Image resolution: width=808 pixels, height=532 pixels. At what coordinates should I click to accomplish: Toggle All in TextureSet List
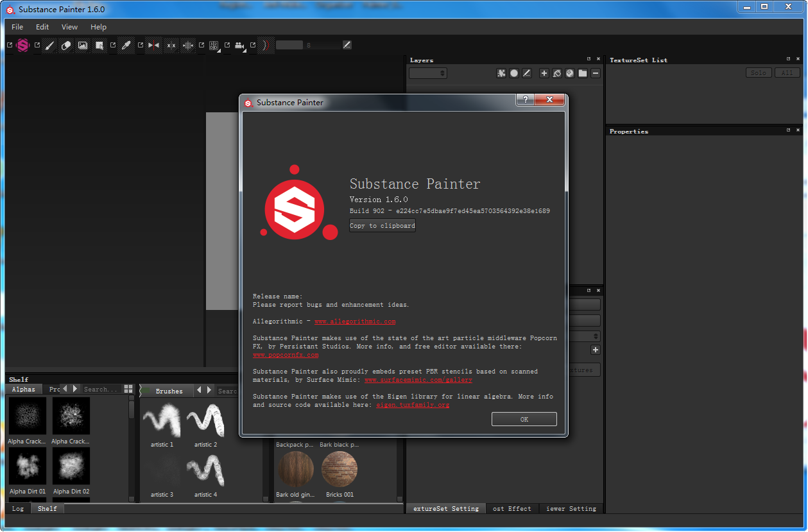click(x=787, y=73)
